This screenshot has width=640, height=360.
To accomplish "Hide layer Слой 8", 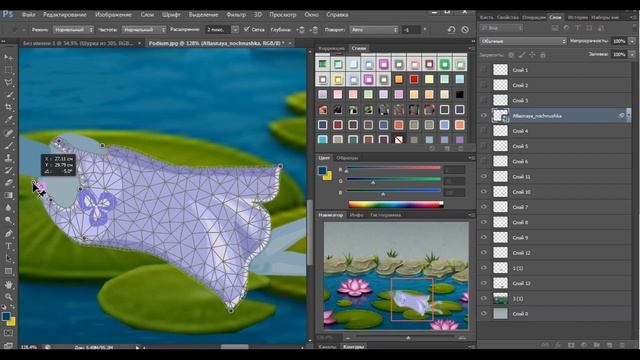I will point(484,222).
